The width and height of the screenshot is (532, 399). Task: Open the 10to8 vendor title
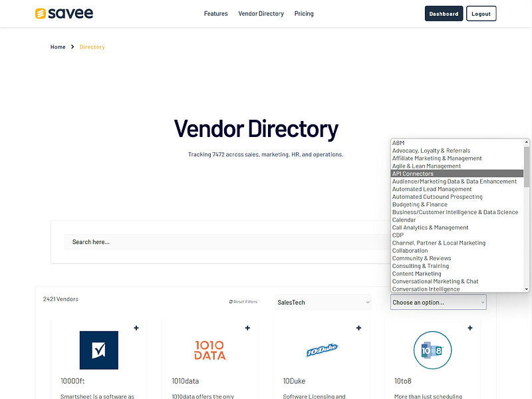[x=403, y=381]
